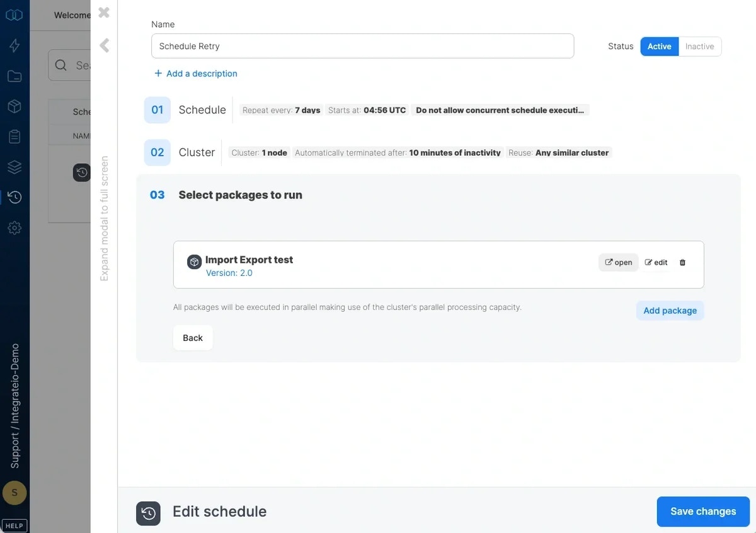Click the HELP label at bottom left
Viewport: 756px width, 533px height.
14,525
